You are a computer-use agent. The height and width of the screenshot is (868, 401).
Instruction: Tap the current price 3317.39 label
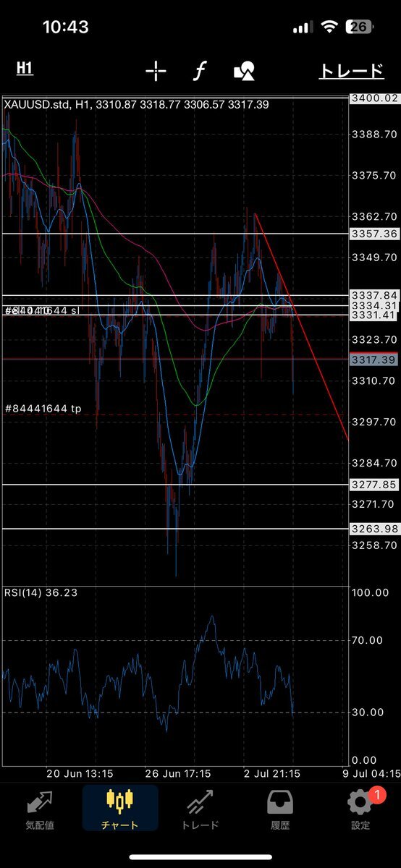tap(374, 359)
